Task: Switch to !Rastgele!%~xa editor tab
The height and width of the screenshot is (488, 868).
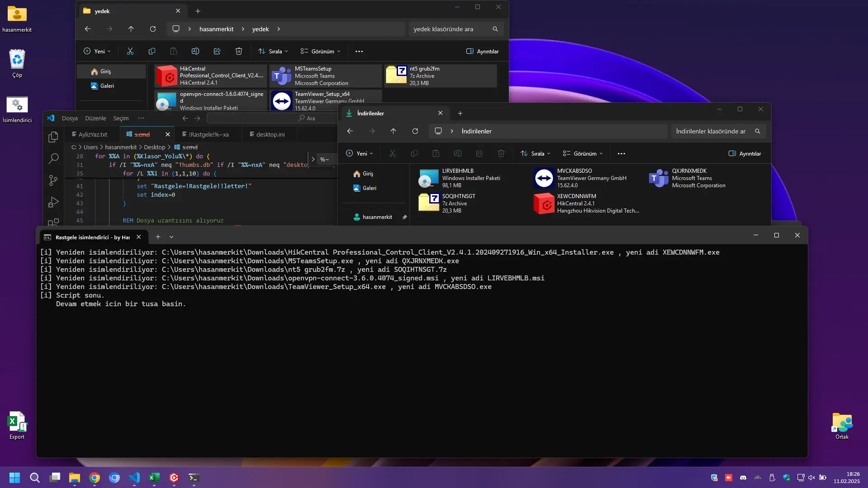Action: (x=208, y=134)
